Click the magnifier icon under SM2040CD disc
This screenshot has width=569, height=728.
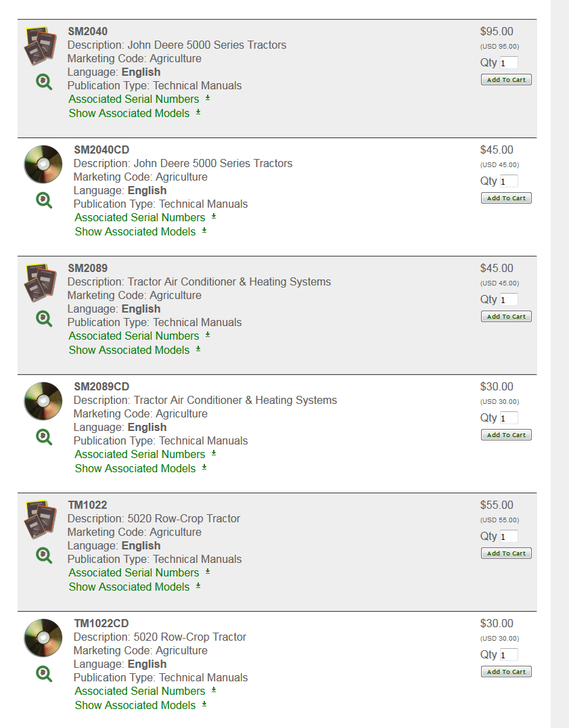[44, 200]
